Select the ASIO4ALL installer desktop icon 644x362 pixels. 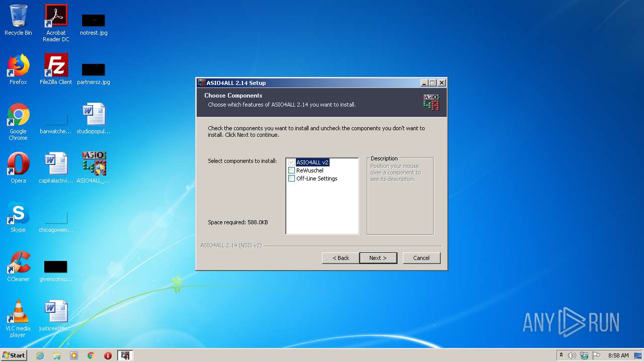point(94,168)
